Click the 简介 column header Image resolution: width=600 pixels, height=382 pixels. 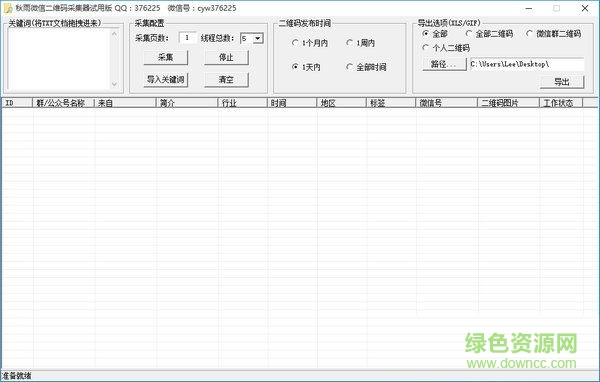(x=187, y=103)
